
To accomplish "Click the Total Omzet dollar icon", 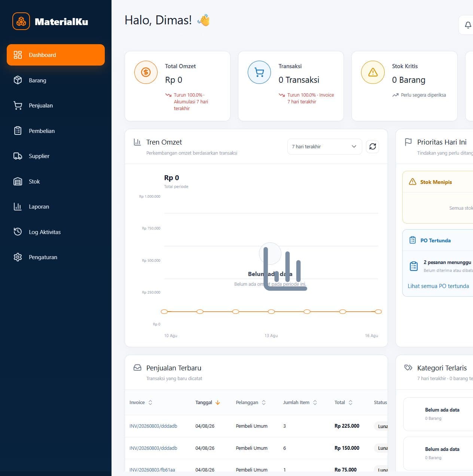I will [x=146, y=72].
